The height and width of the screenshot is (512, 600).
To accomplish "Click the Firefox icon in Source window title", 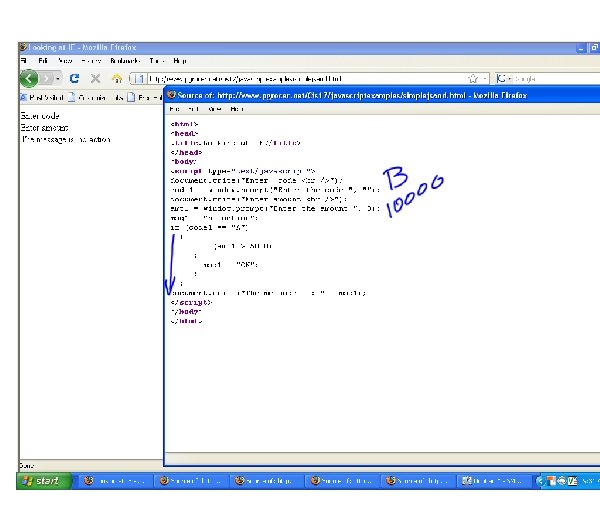I will [171, 95].
